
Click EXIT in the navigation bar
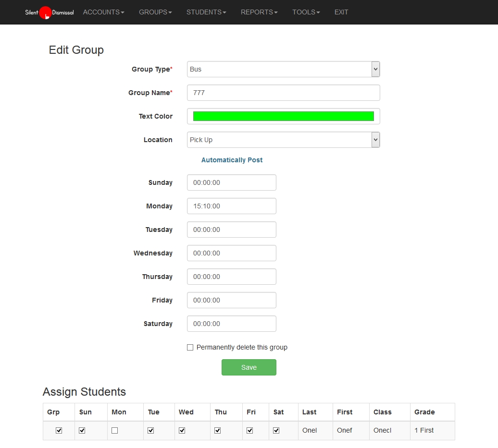(341, 12)
